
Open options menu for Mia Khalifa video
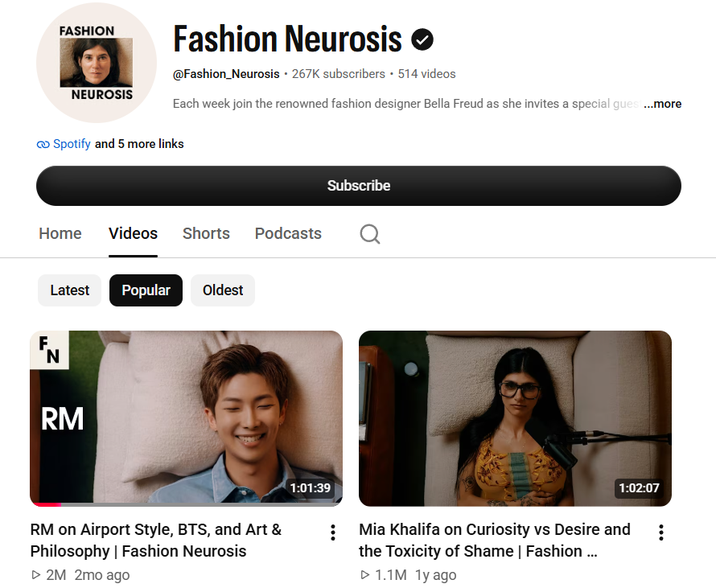[x=660, y=532]
